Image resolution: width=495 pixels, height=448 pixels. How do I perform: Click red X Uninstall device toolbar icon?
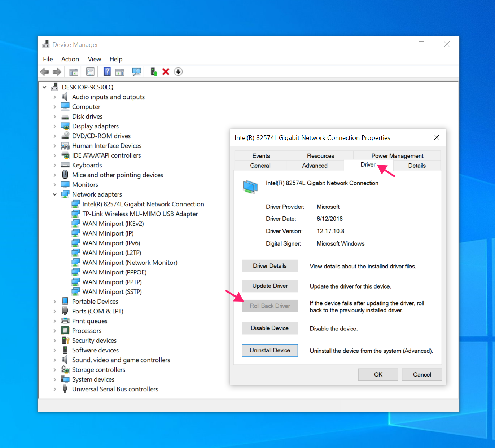click(x=166, y=72)
